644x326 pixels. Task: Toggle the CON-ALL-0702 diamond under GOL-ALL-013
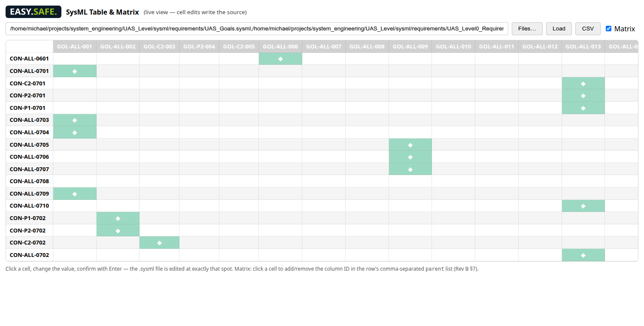583,255
